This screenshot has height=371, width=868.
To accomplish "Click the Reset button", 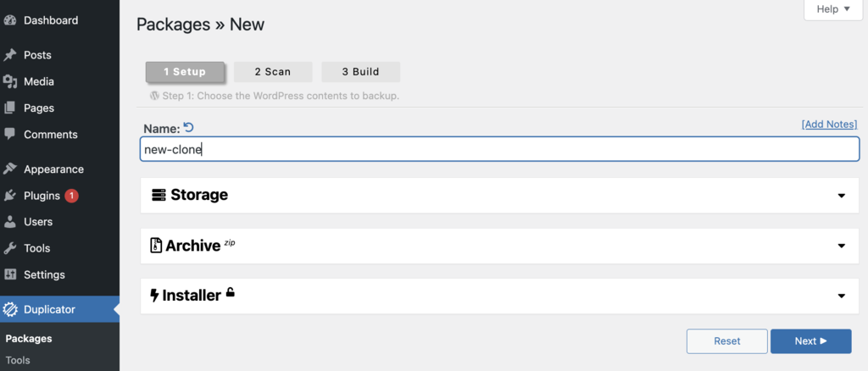I will (x=726, y=341).
